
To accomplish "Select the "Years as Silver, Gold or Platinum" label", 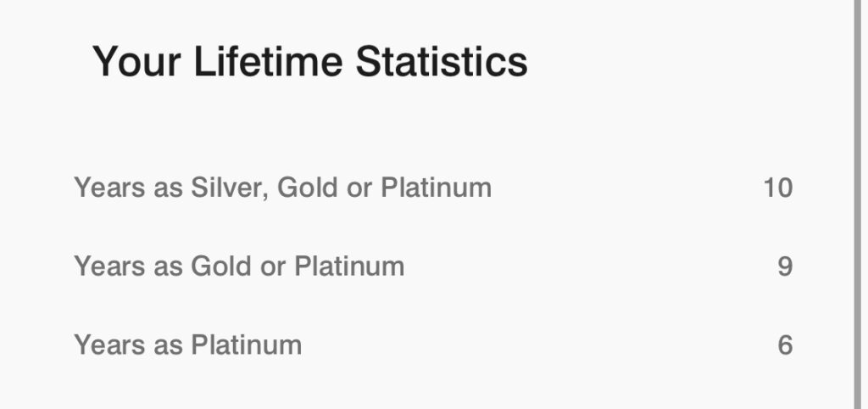I will click(x=282, y=188).
